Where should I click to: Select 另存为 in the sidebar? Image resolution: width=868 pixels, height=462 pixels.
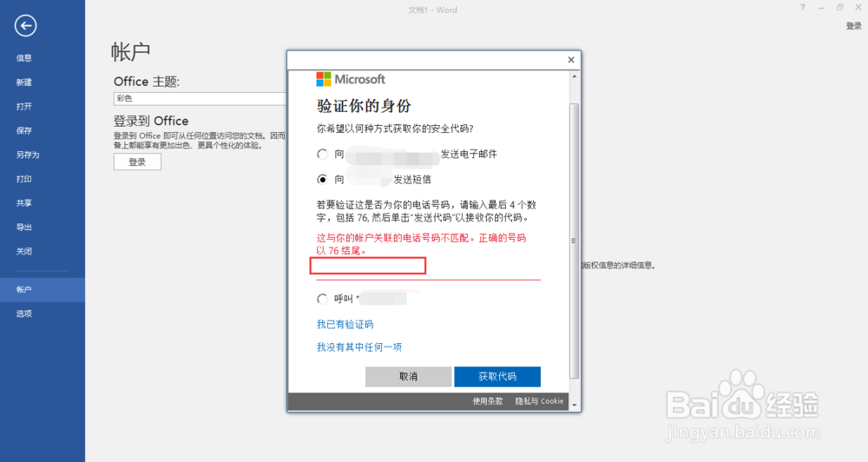point(28,155)
